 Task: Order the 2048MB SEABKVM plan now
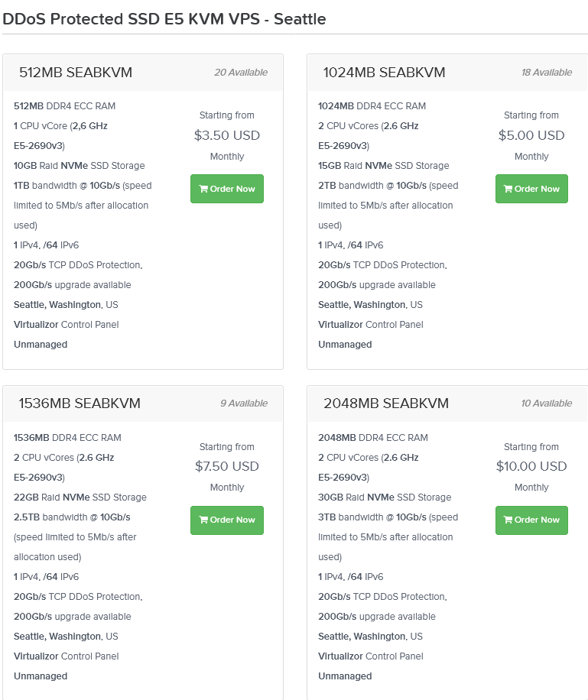tap(531, 520)
